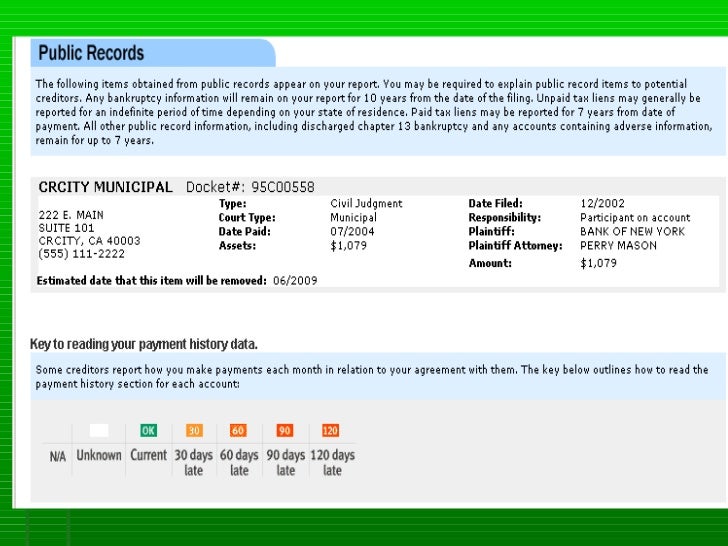The image size is (728, 546).
Task: Select the CRCITY MUNICIPAL record title
Action: (105, 187)
